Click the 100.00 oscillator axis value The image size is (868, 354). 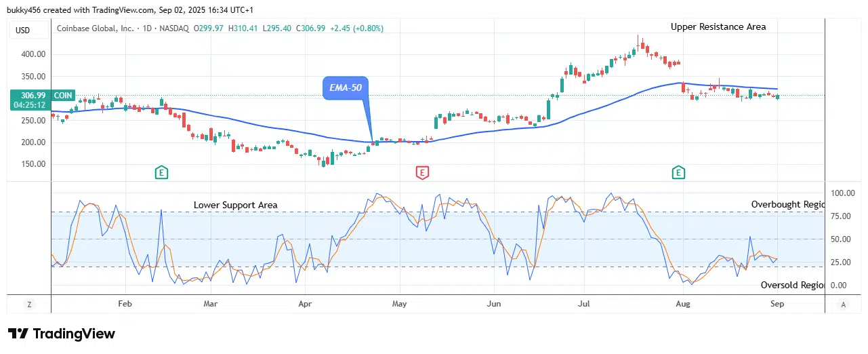click(842, 193)
